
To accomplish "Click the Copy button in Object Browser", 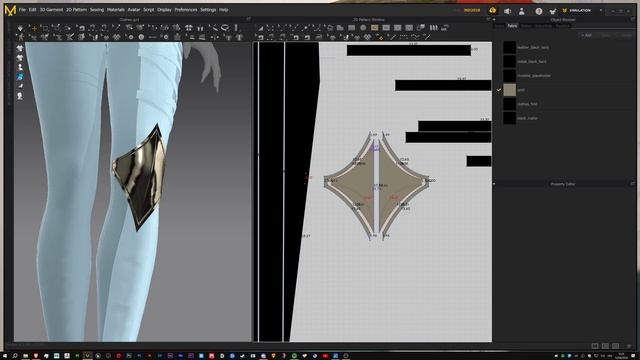I will coord(605,36).
